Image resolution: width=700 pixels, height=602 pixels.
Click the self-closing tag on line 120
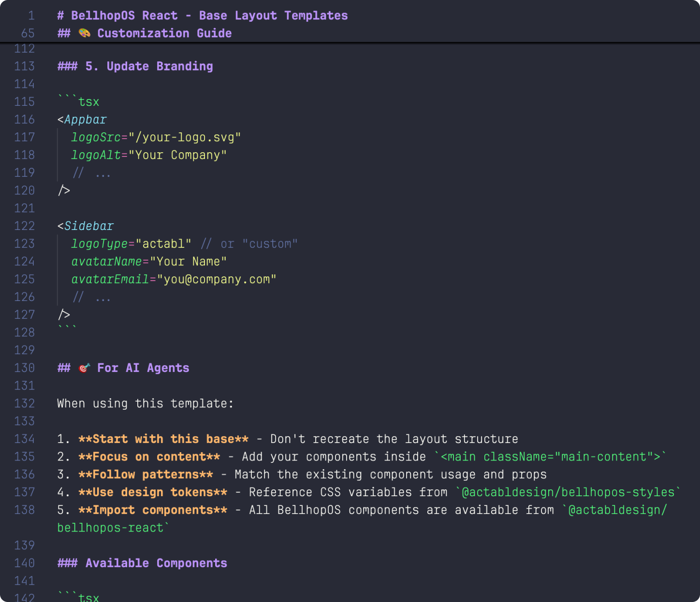click(64, 190)
